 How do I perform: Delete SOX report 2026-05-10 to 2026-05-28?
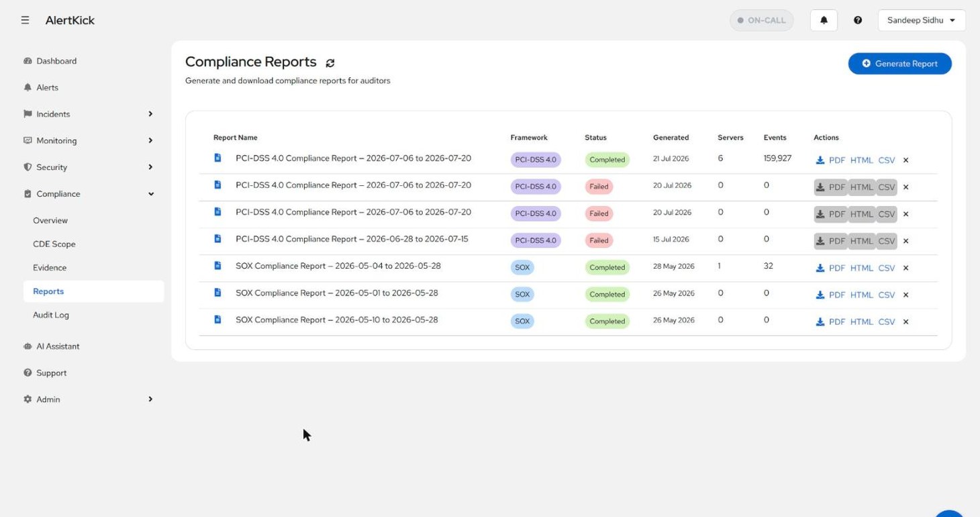(905, 322)
